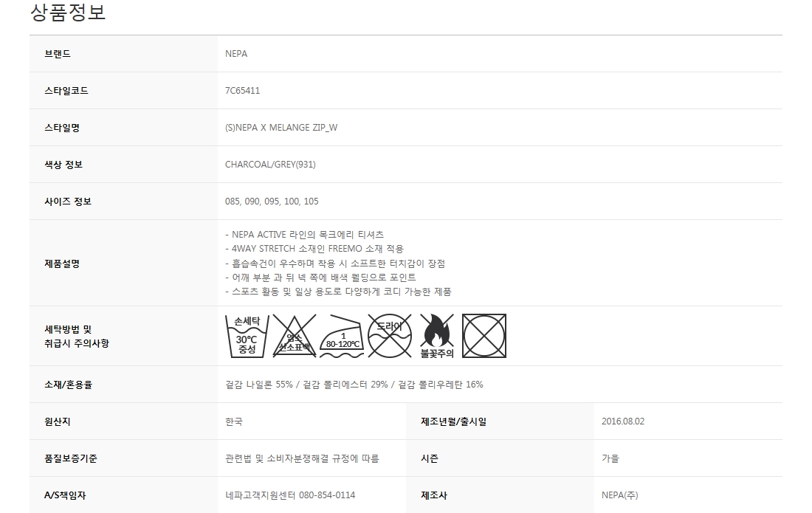The image size is (812, 513).
Task: Click the iron 80-120°C care icon
Action: tap(342, 336)
